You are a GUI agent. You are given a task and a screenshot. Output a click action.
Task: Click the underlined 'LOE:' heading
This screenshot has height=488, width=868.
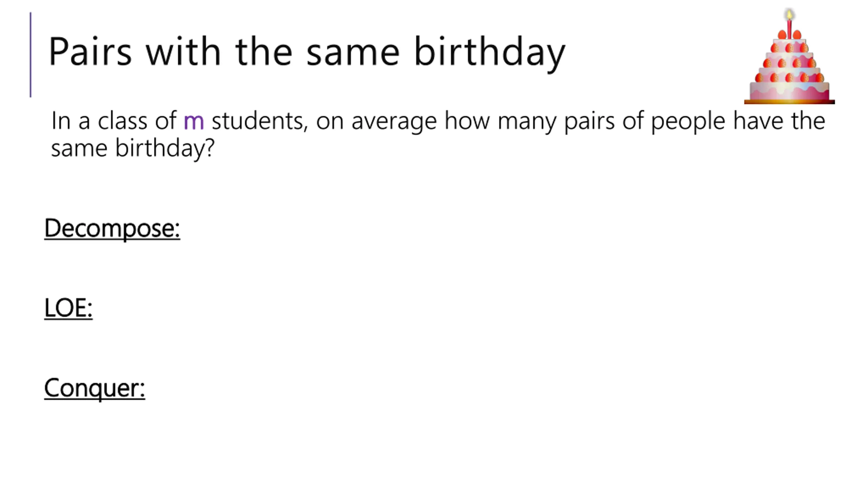(68, 308)
